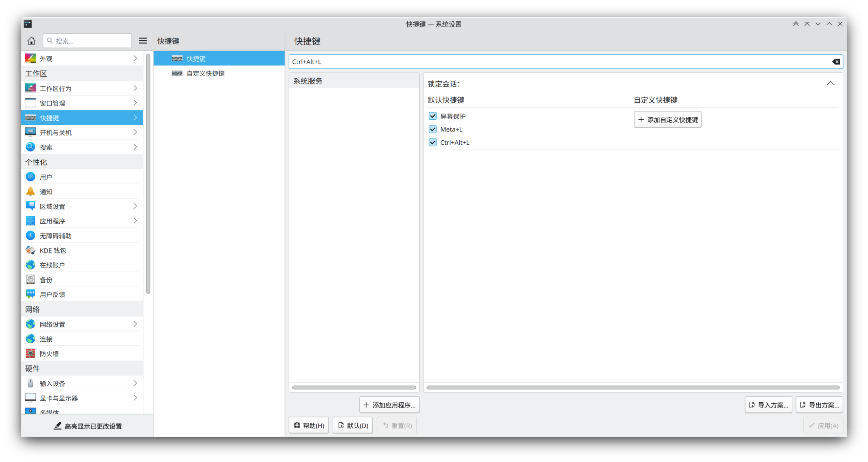Screen dimensions: 868x462
Task: Clear the shortcut search field via eraser icon
Action: tap(835, 61)
